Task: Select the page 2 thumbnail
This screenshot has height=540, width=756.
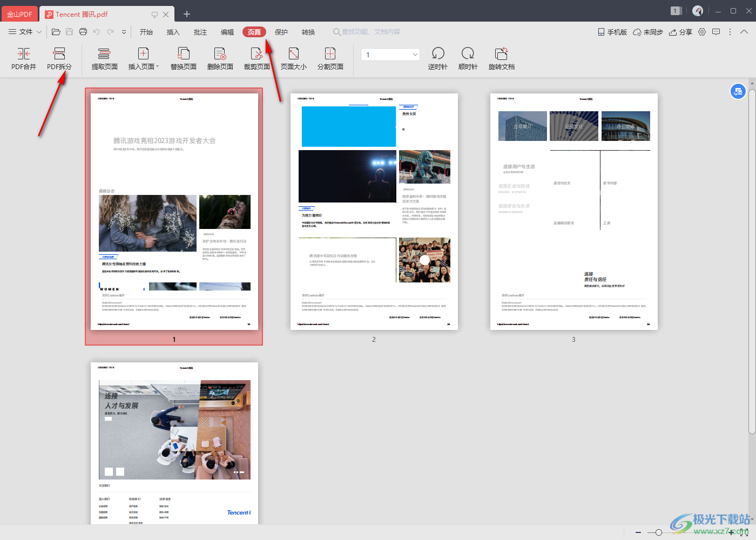Action: click(x=374, y=212)
